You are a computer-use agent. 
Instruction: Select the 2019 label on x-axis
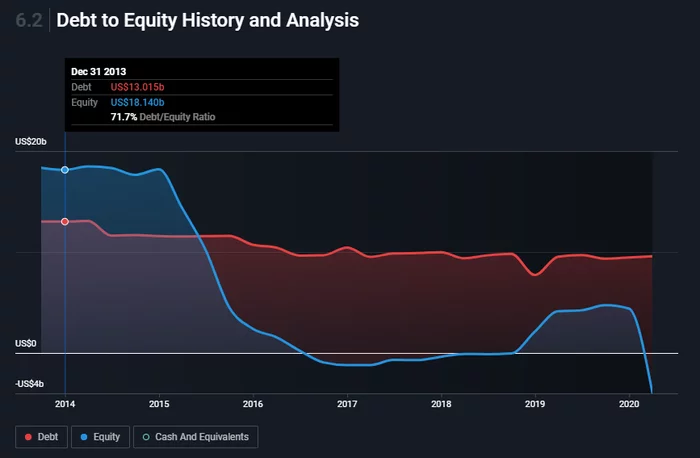535,404
